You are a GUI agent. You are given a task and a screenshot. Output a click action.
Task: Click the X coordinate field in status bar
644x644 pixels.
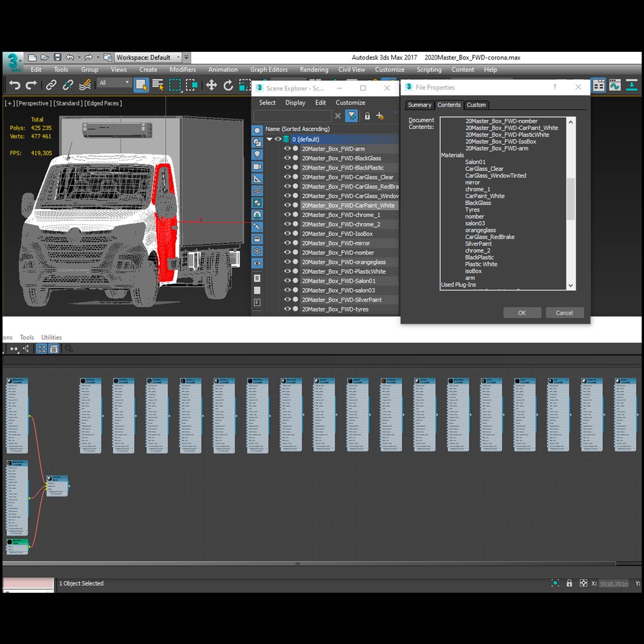pos(614,584)
